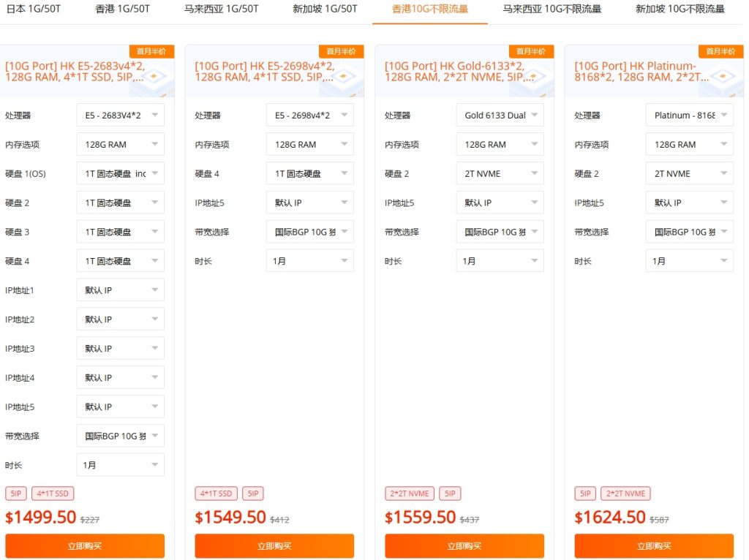The height and width of the screenshot is (560, 749).
Task: Click 立即购买 for the $1549.50 server
Action: [x=274, y=546]
